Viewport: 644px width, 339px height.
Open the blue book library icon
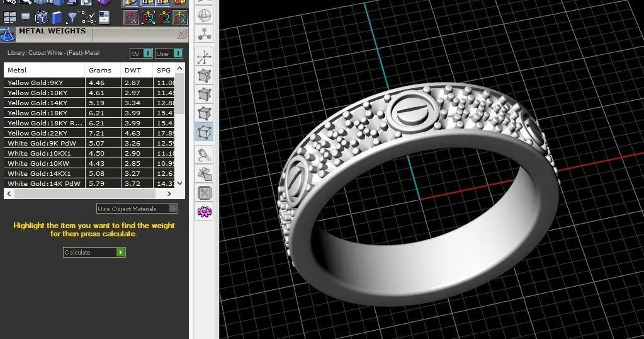tap(57, 17)
